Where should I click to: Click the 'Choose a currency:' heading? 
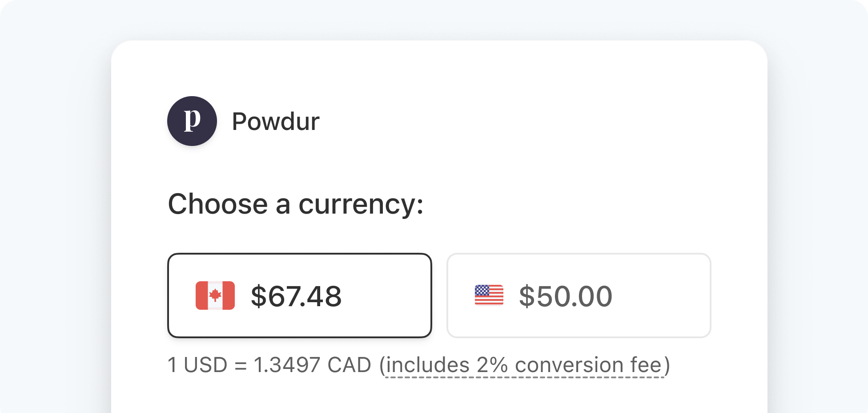click(x=296, y=204)
